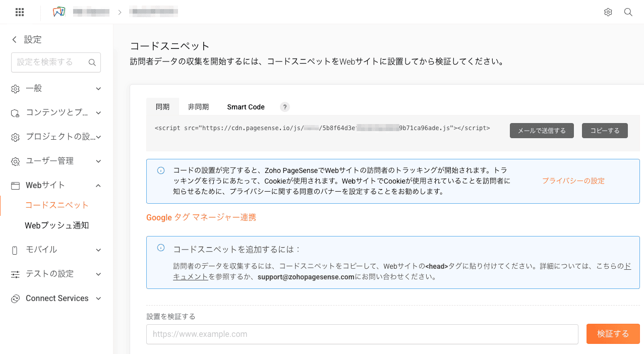Click the メールで送信する button

(542, 131)
